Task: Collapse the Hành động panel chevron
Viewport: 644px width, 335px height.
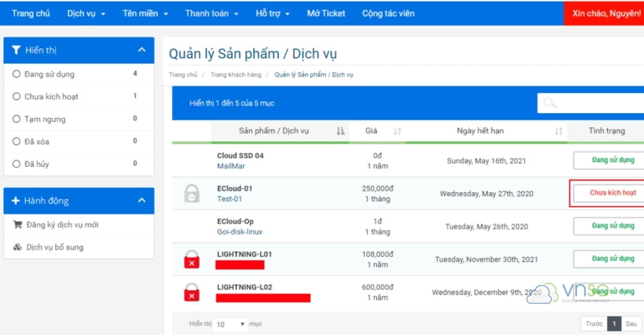Action: click(142, 201)
